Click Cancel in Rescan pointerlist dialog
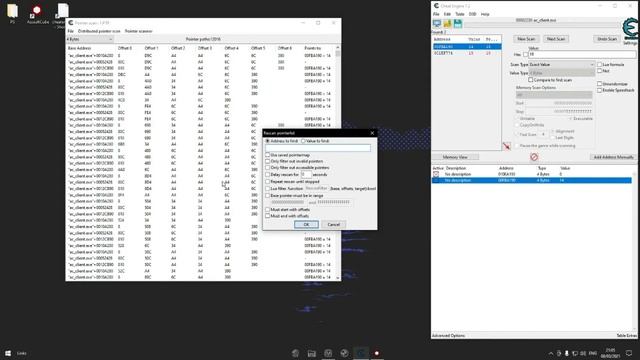Image resolution: width=640 pixels, height=360 pixels. coord(333,224)
